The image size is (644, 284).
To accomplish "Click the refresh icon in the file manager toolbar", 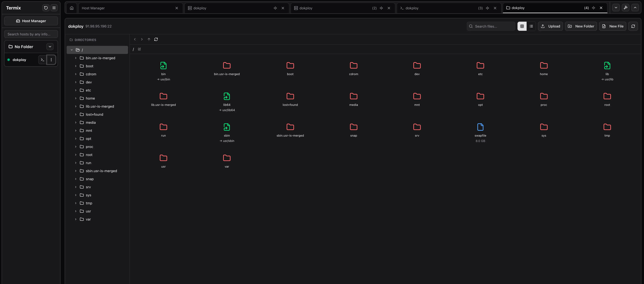I will [633, 26].
